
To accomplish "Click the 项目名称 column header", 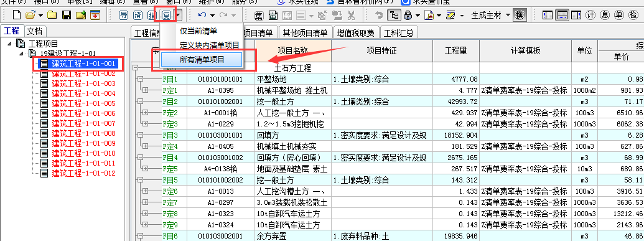I will [292, 51].
